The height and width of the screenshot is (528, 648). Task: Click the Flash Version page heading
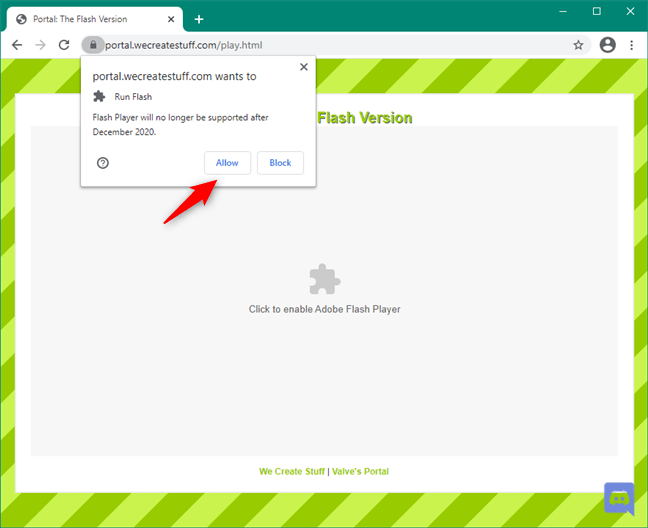pyautogui.click(x=365, y=118)
